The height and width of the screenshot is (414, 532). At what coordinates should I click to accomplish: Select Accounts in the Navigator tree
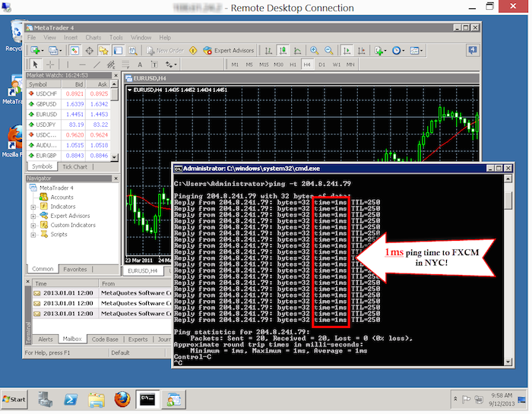point(62,198)
